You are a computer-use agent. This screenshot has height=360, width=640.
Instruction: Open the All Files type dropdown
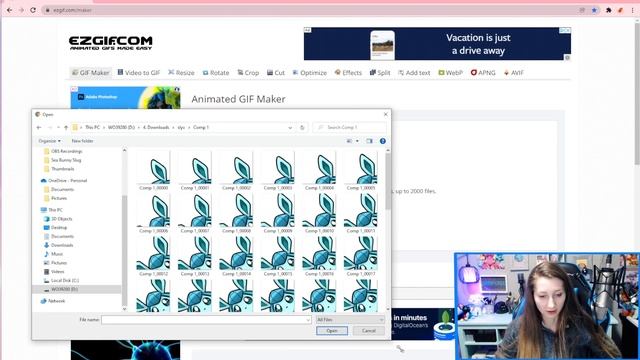(x=350, y=320)
